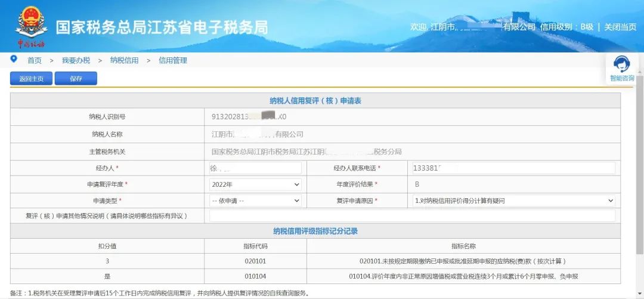Click the 返回主页 button
Image resolution: width=644 pixels, height=299 pixels.
(x=31, y=79)
